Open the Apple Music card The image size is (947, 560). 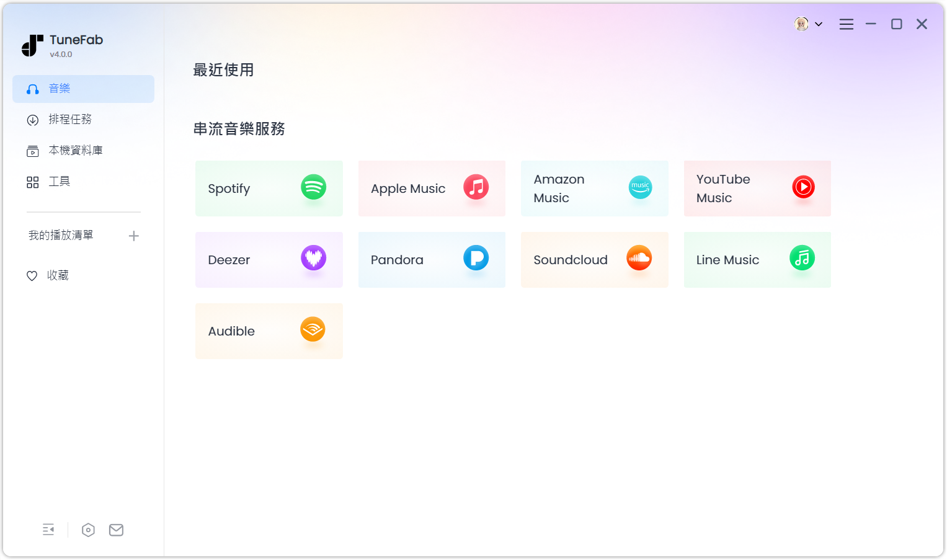coord(432,189)
